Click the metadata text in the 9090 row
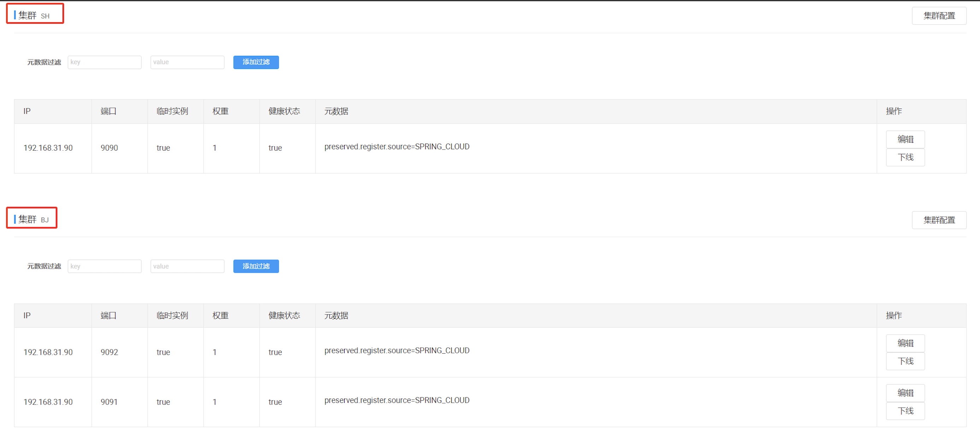980x435 pixels. pyautogui.click(x=397, y=147)
